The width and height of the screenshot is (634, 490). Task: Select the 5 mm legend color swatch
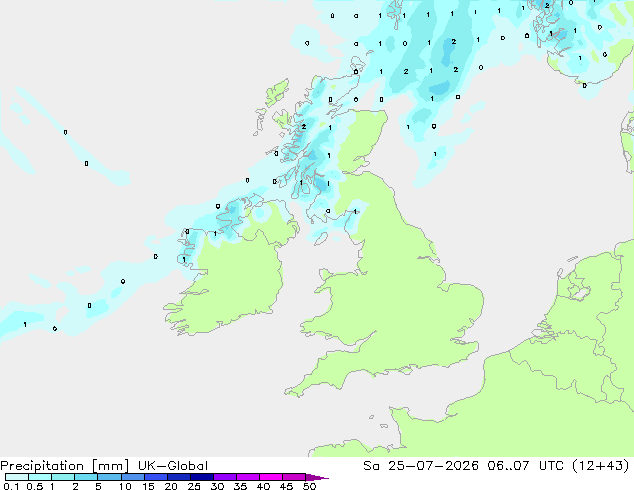coord(109,477)
